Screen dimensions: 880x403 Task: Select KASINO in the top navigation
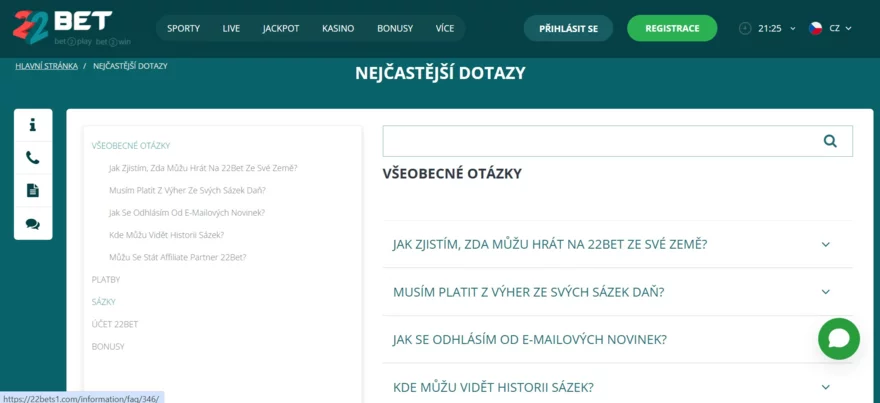pyautogui.click(x=338, y=28)
